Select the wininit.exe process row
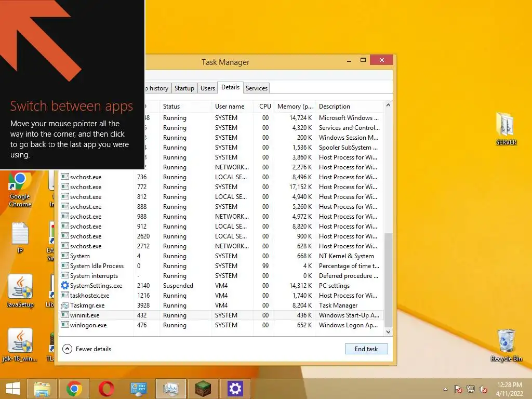 [x=221, y=315]
